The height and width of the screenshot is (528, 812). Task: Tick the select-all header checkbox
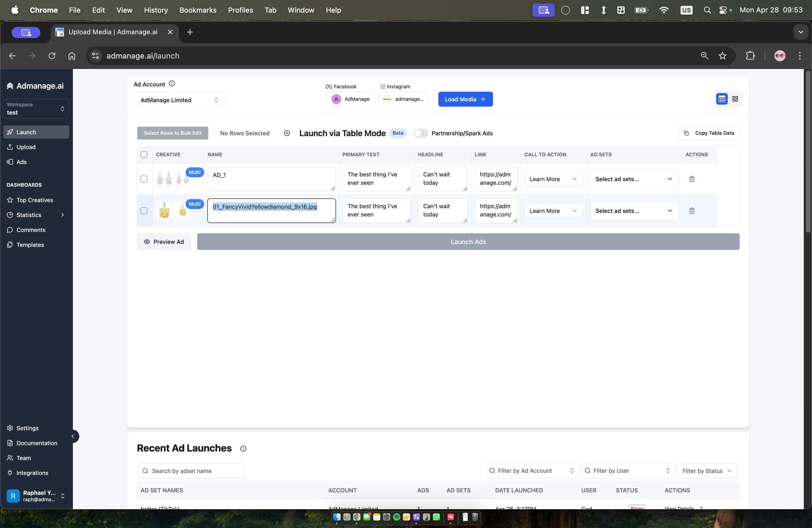(x=144, y=155)
